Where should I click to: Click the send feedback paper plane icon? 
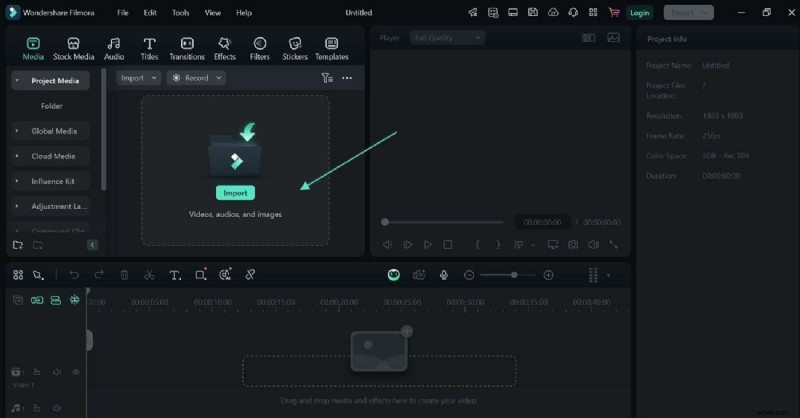click(x=473, y=13)
